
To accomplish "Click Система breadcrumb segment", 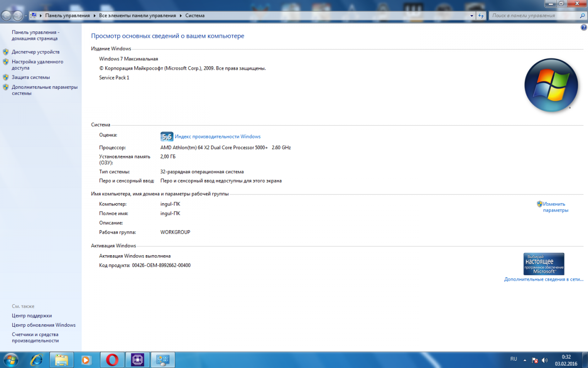I will pyautogui.click(x=195, y=16).
